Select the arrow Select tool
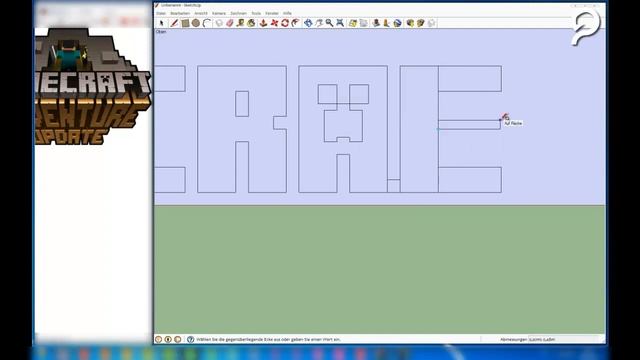The height and width of the screenshot is (360, 640). point(162,23)
